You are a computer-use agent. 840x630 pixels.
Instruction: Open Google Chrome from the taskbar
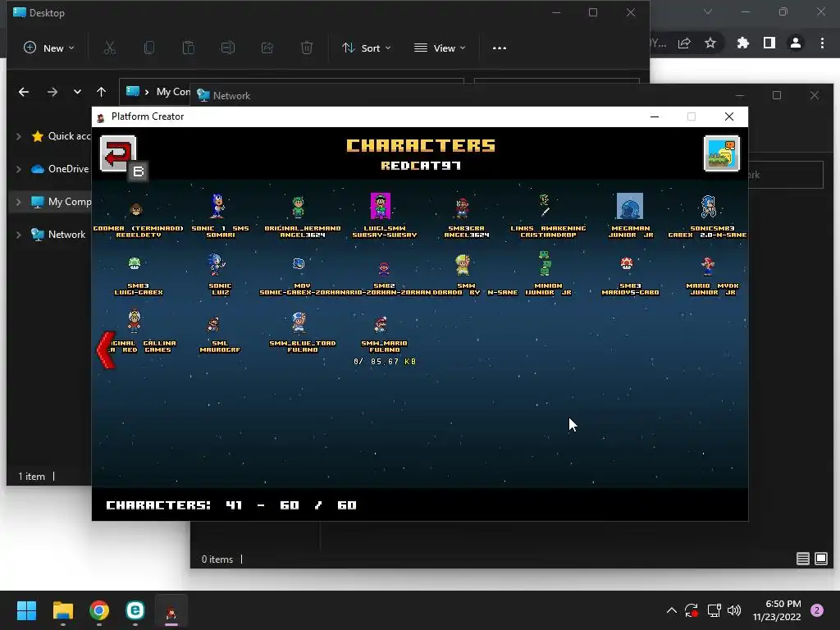point(99,610)
